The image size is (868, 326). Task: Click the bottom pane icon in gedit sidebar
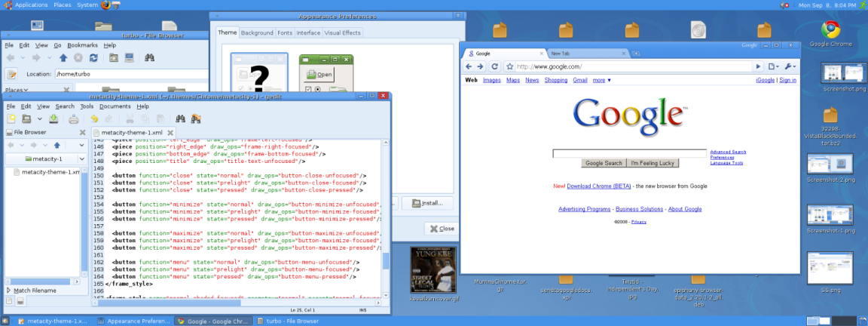coord(20,301)
